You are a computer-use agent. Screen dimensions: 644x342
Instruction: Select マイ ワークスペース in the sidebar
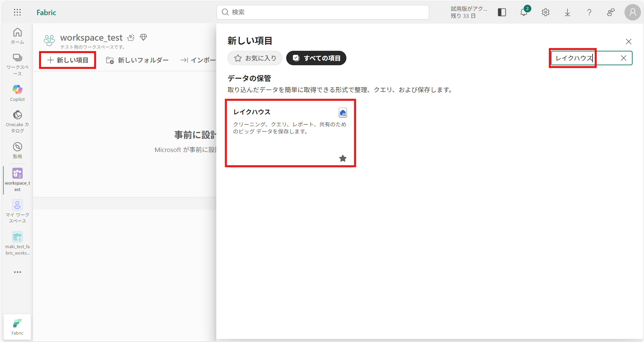17,211
